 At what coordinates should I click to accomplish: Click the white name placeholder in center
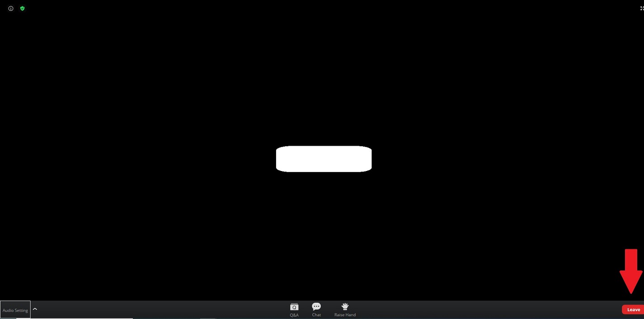(x=324, y=159)
